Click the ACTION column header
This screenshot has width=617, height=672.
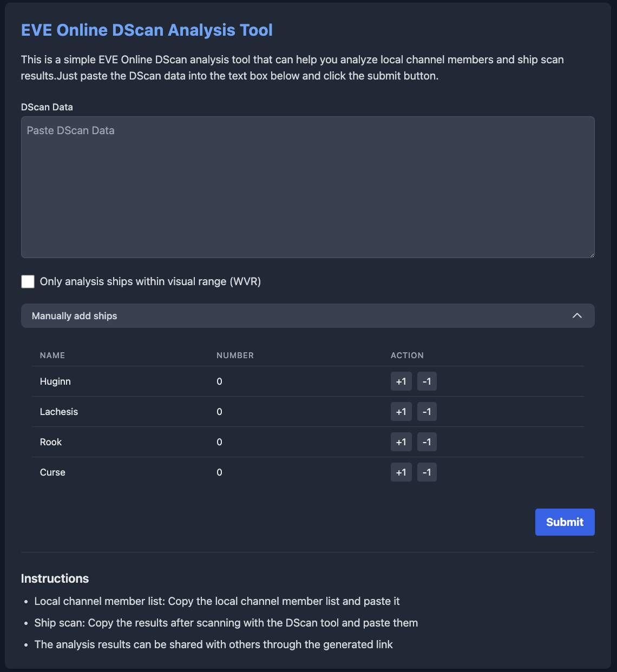click(407, 355)
